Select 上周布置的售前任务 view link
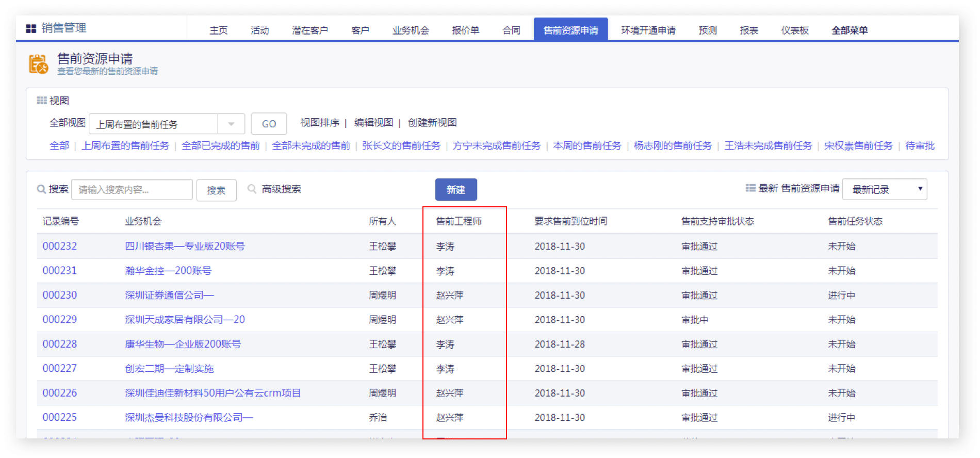Viewport: 980px width, 458px height. coord(125,146)
